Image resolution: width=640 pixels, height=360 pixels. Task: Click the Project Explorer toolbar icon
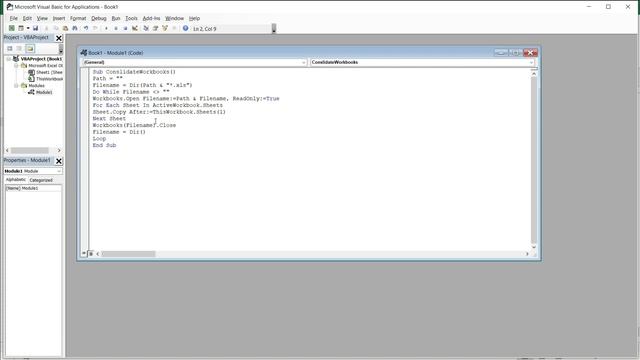tap(146, 28)
